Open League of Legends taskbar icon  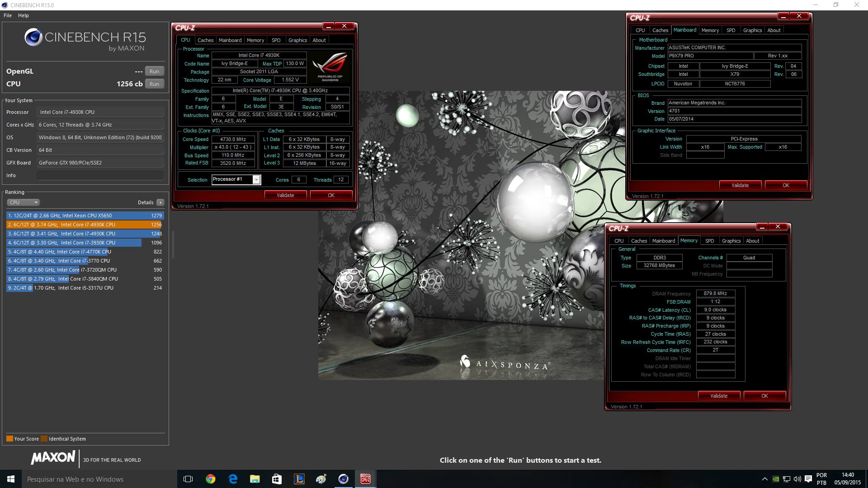[299, 479]
